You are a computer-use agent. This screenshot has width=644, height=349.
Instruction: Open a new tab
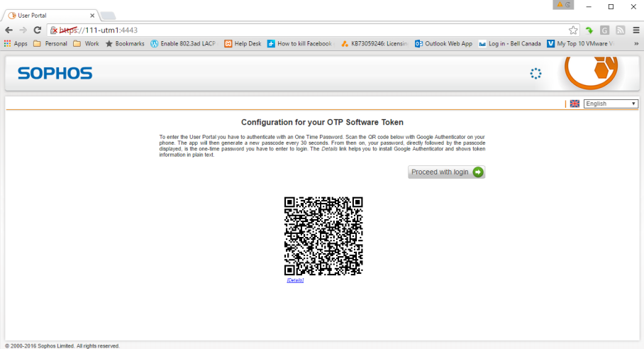[x=108, y=16]
